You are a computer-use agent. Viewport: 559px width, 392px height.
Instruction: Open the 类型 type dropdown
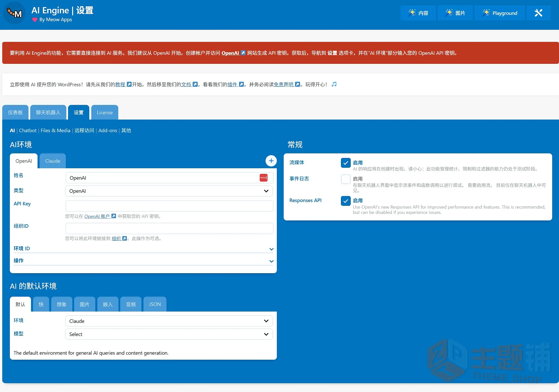click(x=169, y=191)
